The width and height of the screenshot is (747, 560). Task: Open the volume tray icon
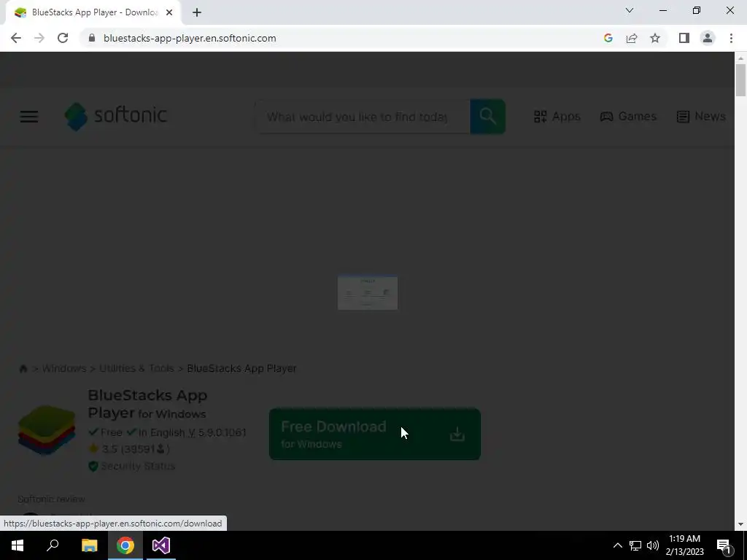pyautogui.click(x=653, y=545)
